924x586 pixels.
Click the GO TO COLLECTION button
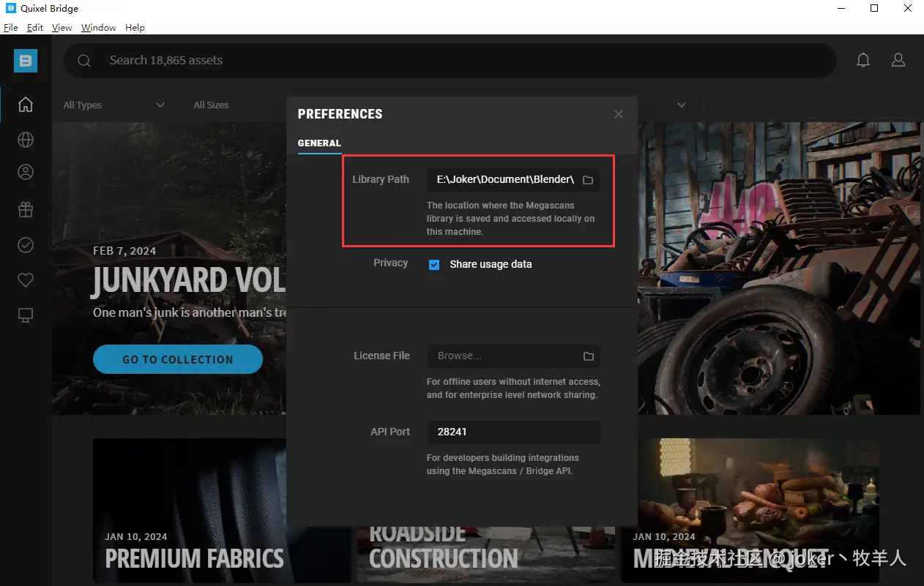(x=178, y=359)
